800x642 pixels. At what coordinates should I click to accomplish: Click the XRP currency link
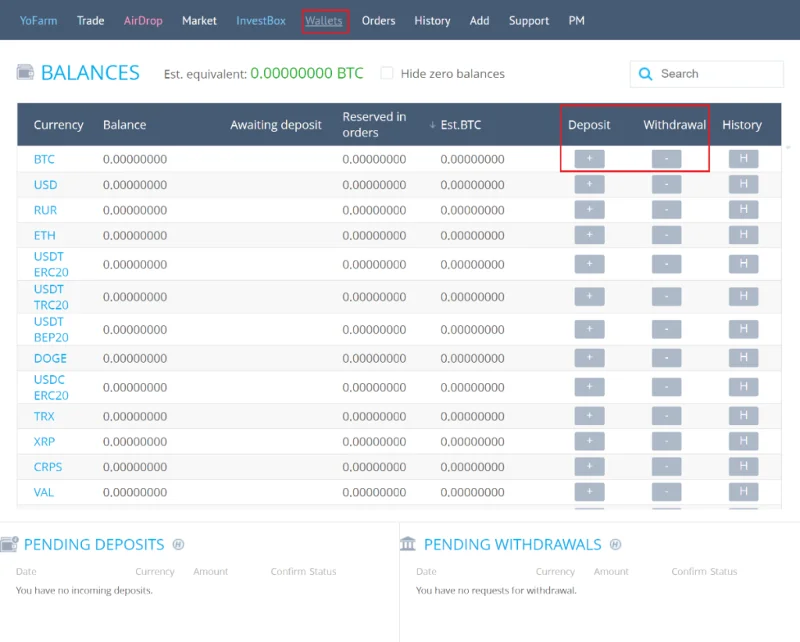click(x=44, y=441)
